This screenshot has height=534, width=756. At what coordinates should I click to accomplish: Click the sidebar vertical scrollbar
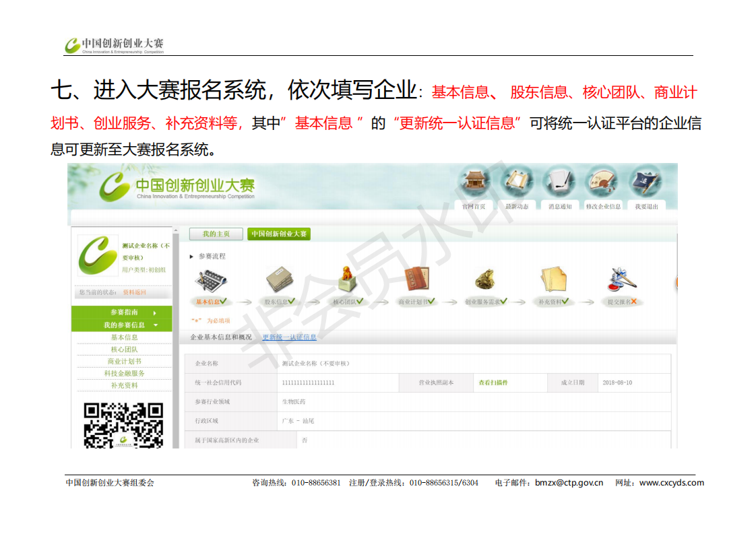click(175, 337)
